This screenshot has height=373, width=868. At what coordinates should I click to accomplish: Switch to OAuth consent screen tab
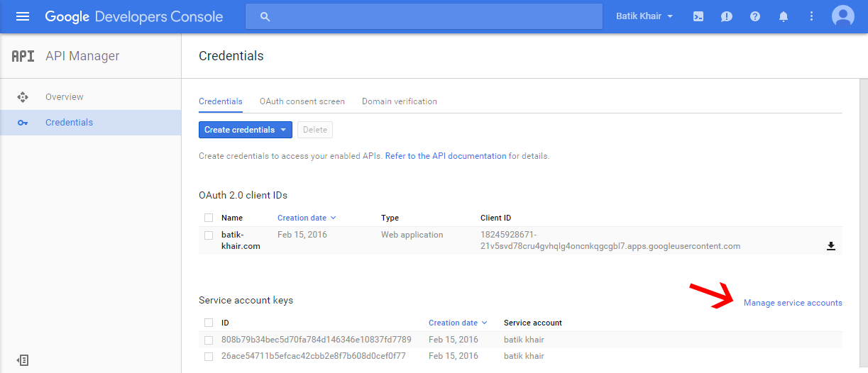pyautogui.click(x=302, y=101)
